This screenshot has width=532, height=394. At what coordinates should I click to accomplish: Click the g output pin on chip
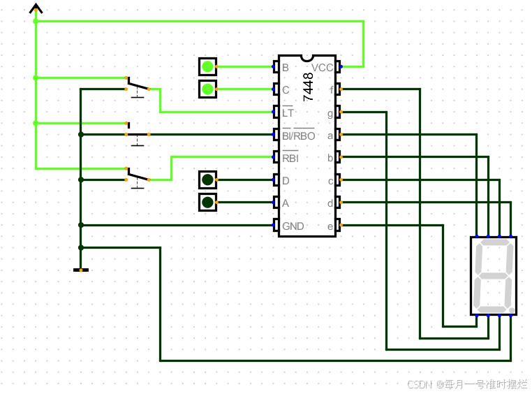coord(339,112)
